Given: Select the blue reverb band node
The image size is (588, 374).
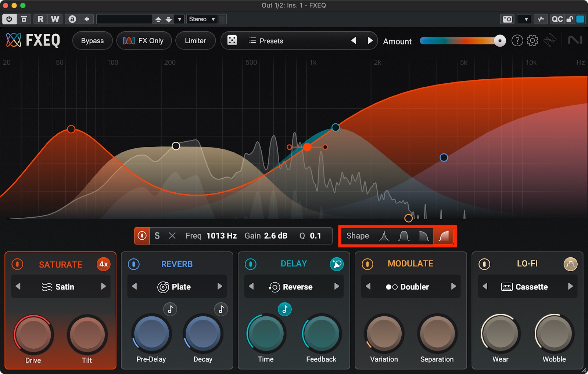Looking at the screenshot, I should pos(444,157).
